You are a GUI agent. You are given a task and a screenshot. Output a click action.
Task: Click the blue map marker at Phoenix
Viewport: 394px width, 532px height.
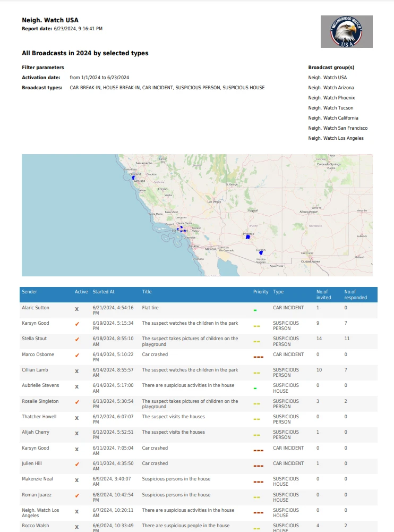click(247, 237)
